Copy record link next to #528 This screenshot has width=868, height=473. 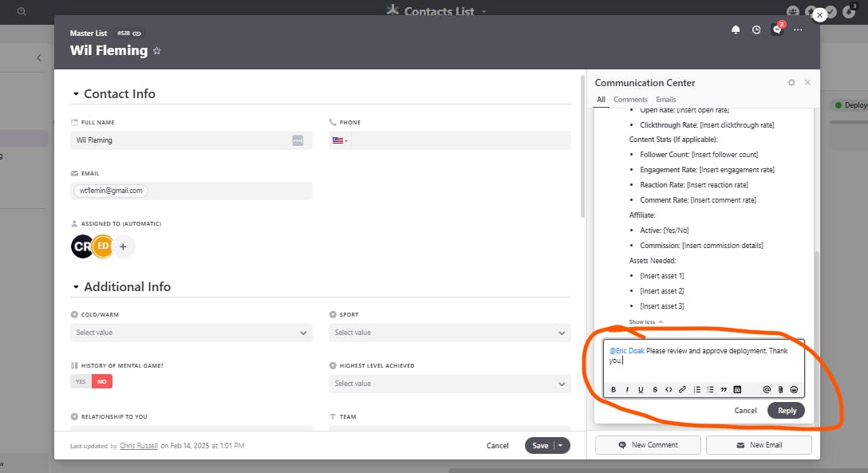[x=136, y=34]
